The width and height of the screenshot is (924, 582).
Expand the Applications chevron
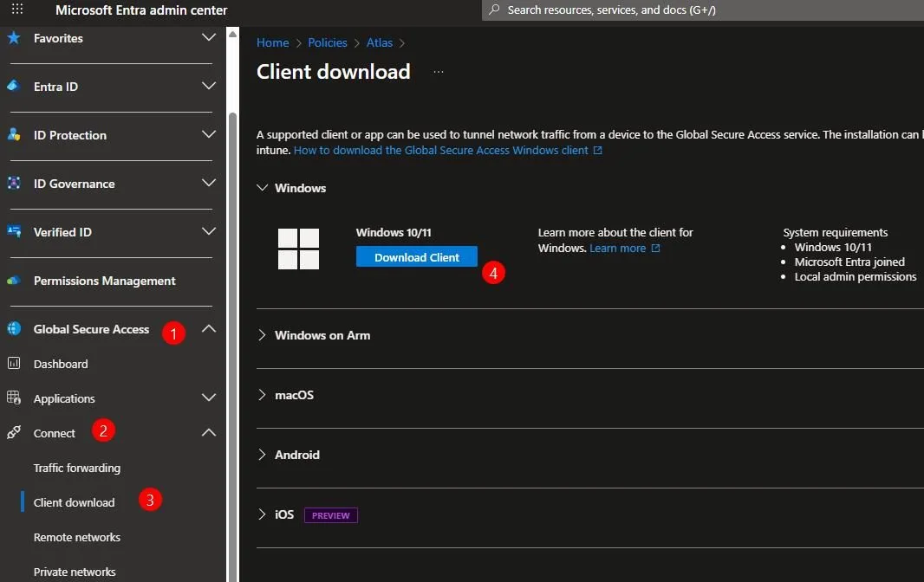click(x=209, y=398)
